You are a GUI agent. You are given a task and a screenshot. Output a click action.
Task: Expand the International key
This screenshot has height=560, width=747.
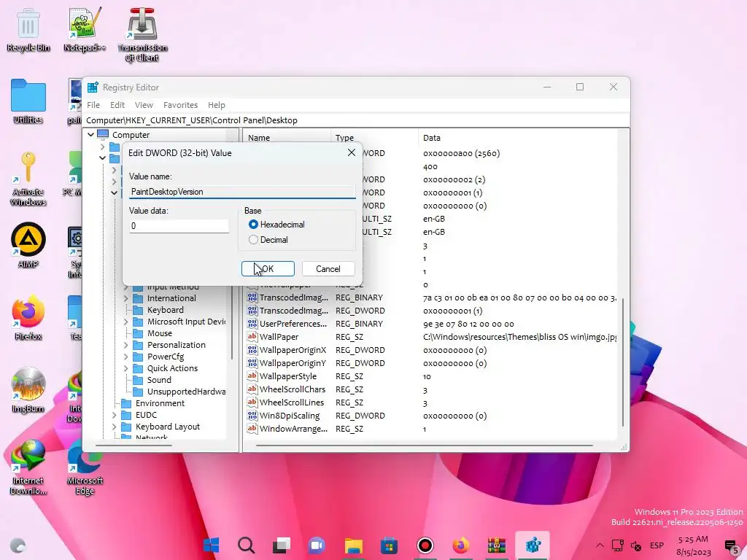pyautogui.click(x=125, y=298)
